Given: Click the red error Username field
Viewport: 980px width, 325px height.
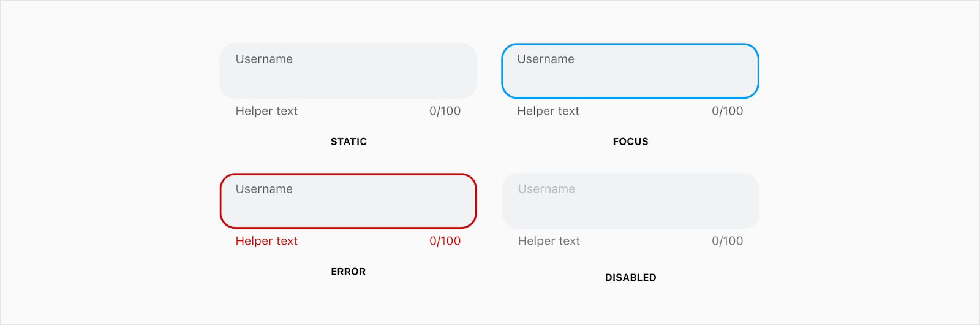Looking at the screenshot, I should pos(348,201).
